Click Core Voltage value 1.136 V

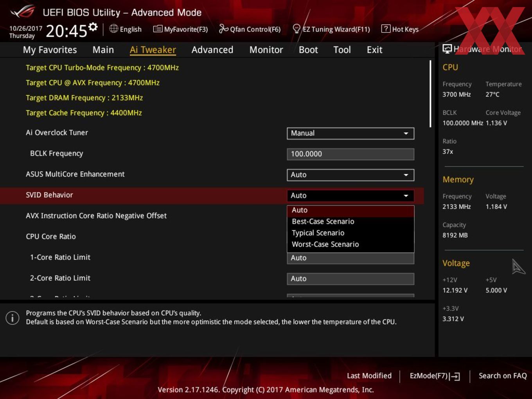point(496,123)
